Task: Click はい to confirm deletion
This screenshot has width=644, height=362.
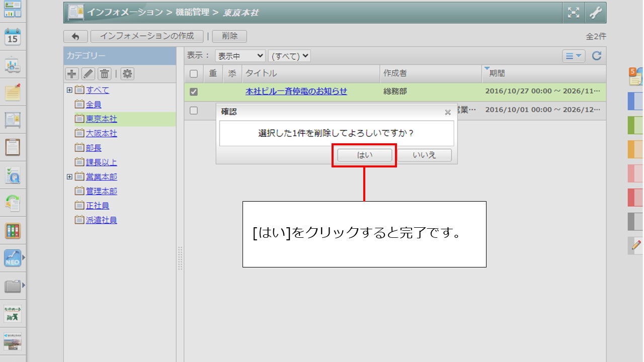Action: pos(364,155)
